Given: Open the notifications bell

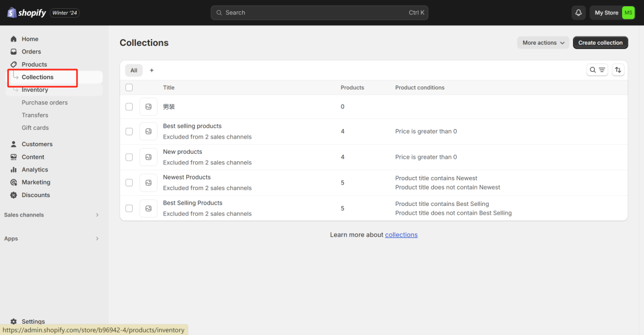Looking at the screenshot, I should (x=579, y=13).
